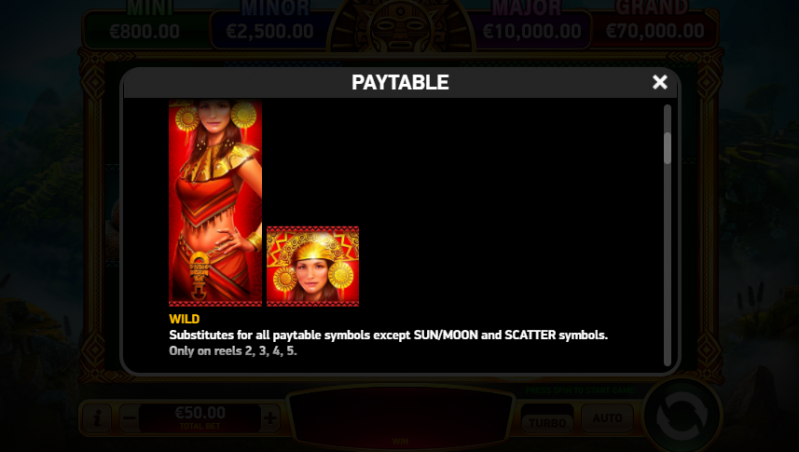Click the yellow WILD heading text
The width and height of the screenshot is (799, 452).
point(184,319)
